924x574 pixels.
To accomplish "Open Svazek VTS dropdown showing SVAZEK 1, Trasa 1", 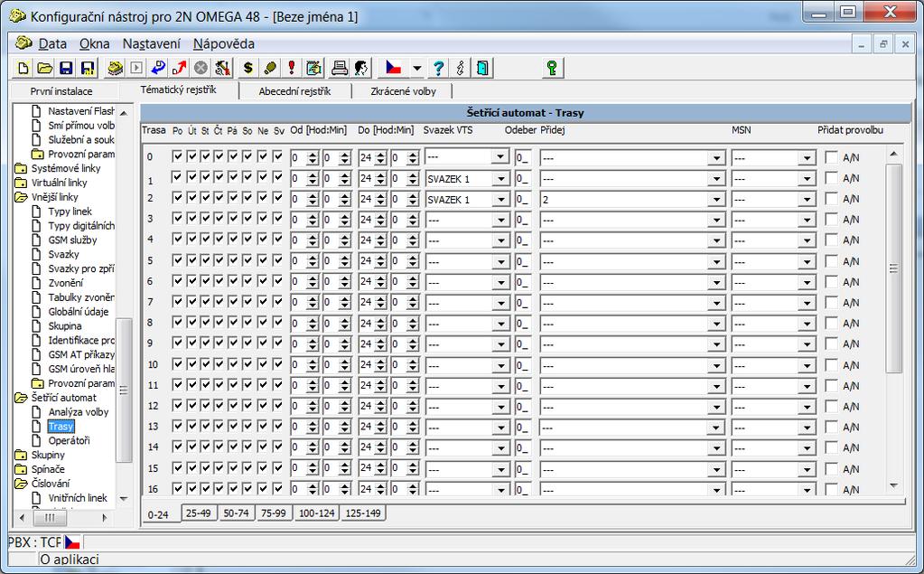I will pyautogui.click(x=500, y=179).
